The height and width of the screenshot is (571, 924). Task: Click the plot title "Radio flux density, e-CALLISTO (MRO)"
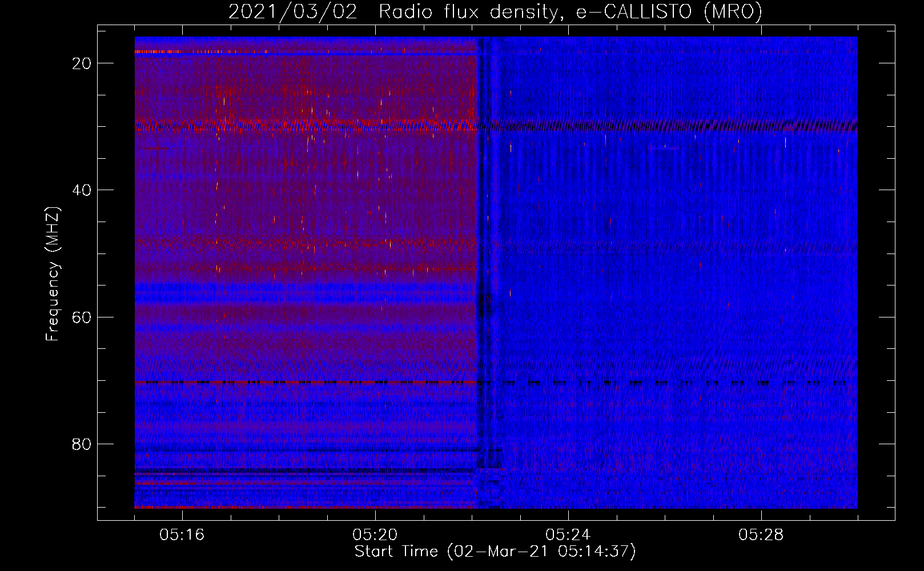571,12
